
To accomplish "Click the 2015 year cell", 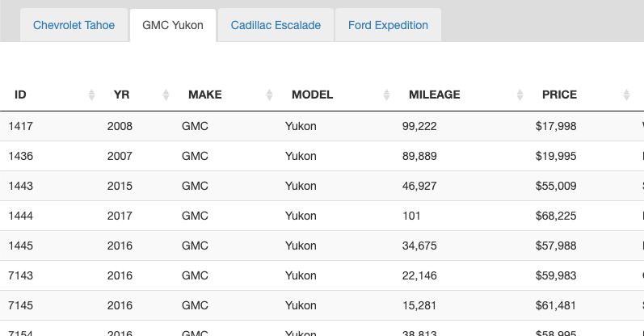I will pos(120,186).
